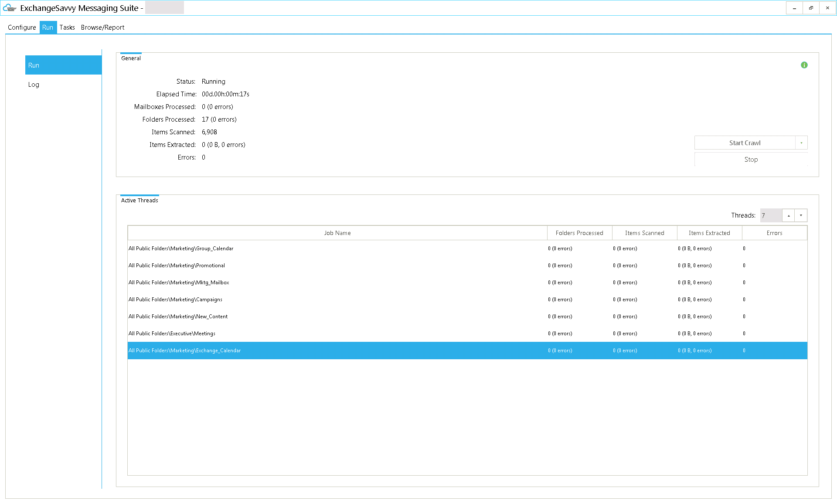Select Run in the left sidebar
The height and width of the screenshot is (504, 837).
(x=63, y=65)
